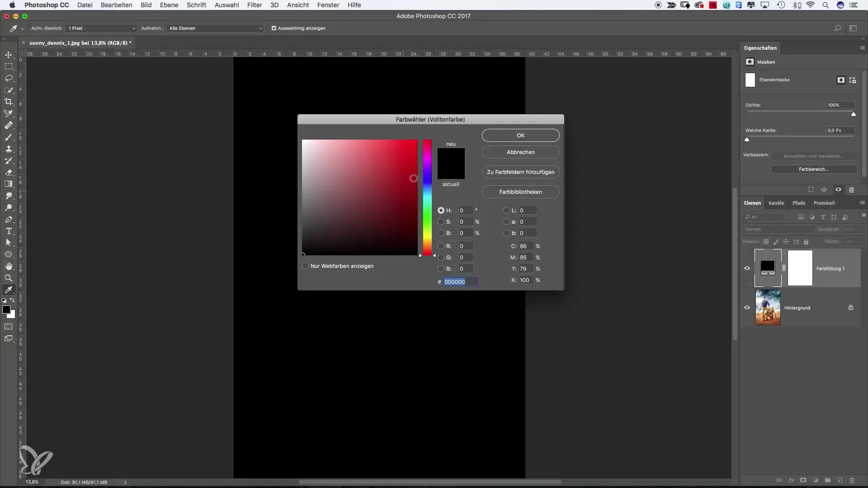Select the Quick Selection tool

pos(9,90)
